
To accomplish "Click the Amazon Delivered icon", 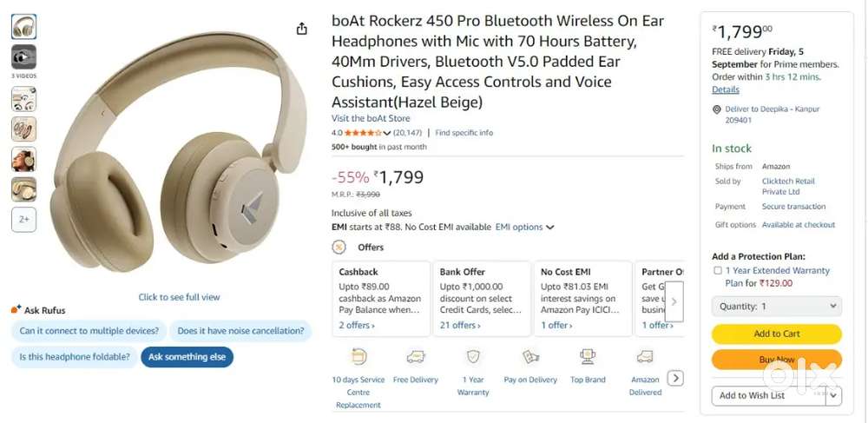I will pyautogui.click(x=645, y=356).
